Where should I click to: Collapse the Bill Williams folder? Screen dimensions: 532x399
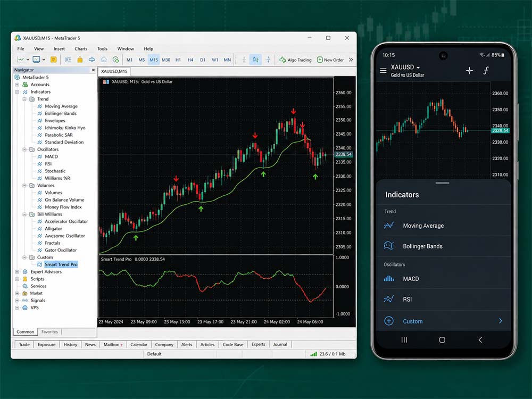(24, 214)
